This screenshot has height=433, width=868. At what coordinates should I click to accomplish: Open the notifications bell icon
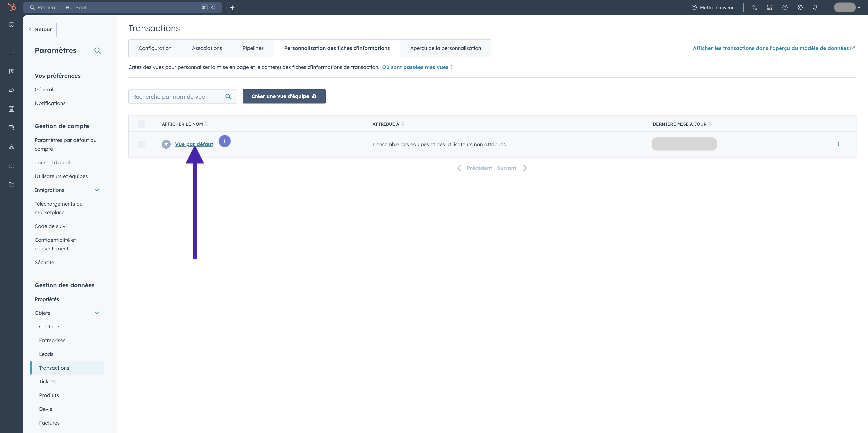815,7
